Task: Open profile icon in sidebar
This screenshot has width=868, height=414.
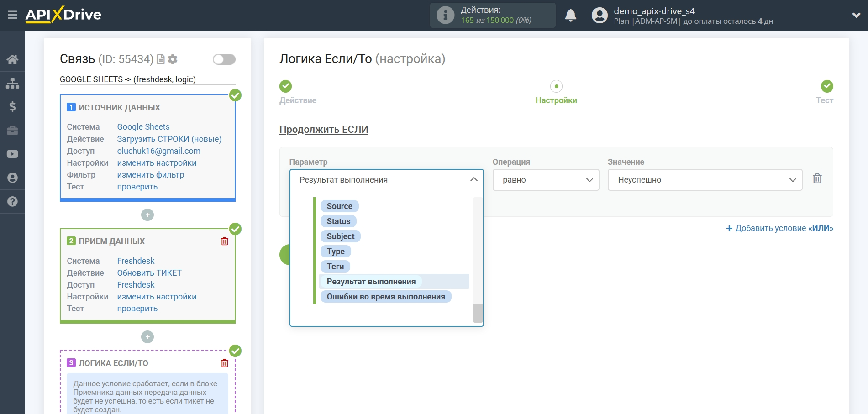Action: (x=12, y=178)
